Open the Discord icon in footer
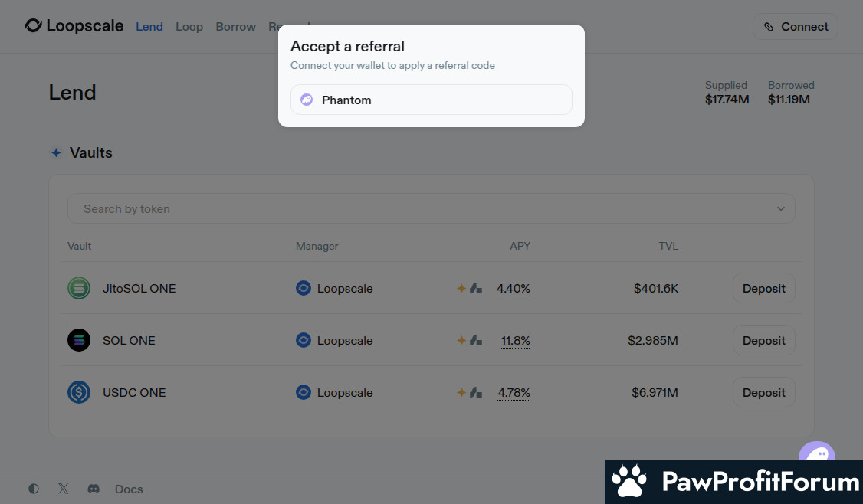863x504 pixels. pos(94,489)
